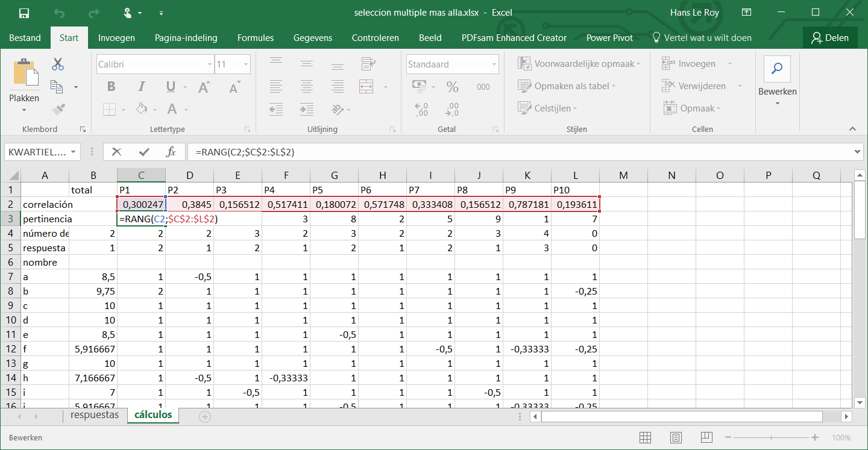868x450 pixels.
Task: Click the Cut scissors icon
Action: point(58,64)
